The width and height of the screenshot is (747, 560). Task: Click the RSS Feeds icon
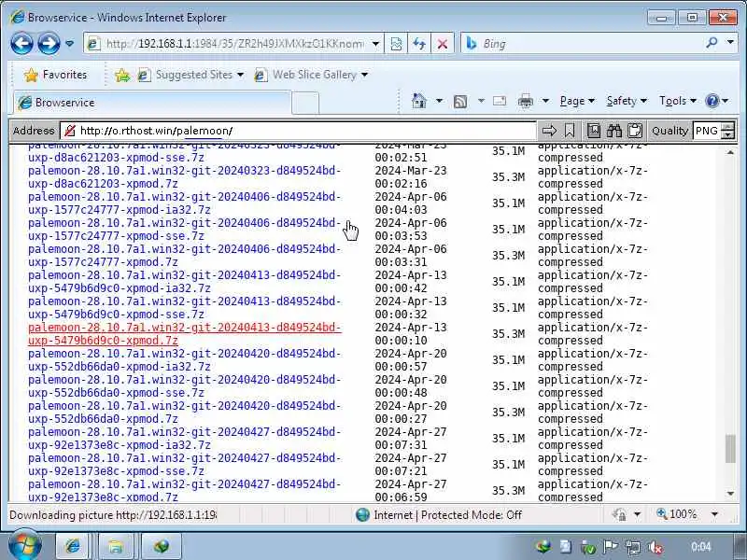tap(460, 101)
